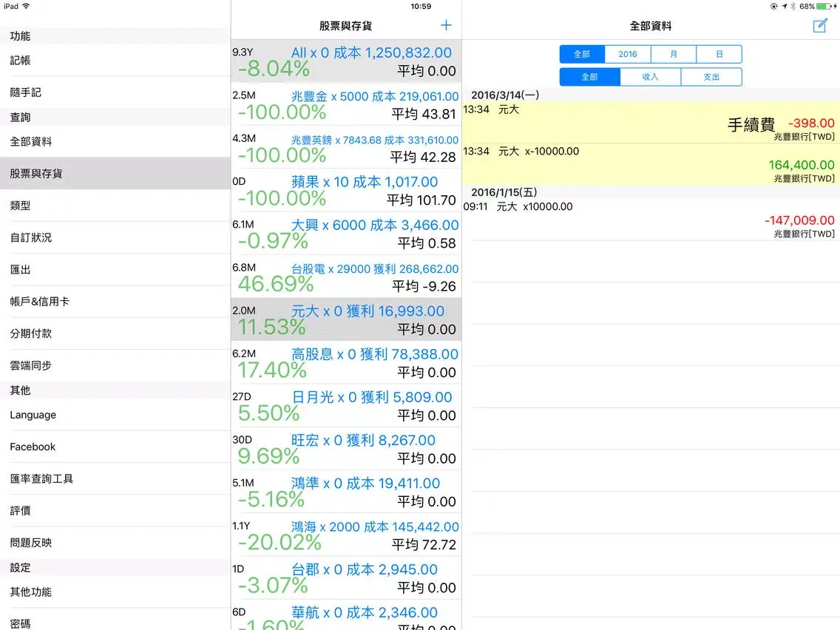Filter by 支出 segment

coord(711,77)
